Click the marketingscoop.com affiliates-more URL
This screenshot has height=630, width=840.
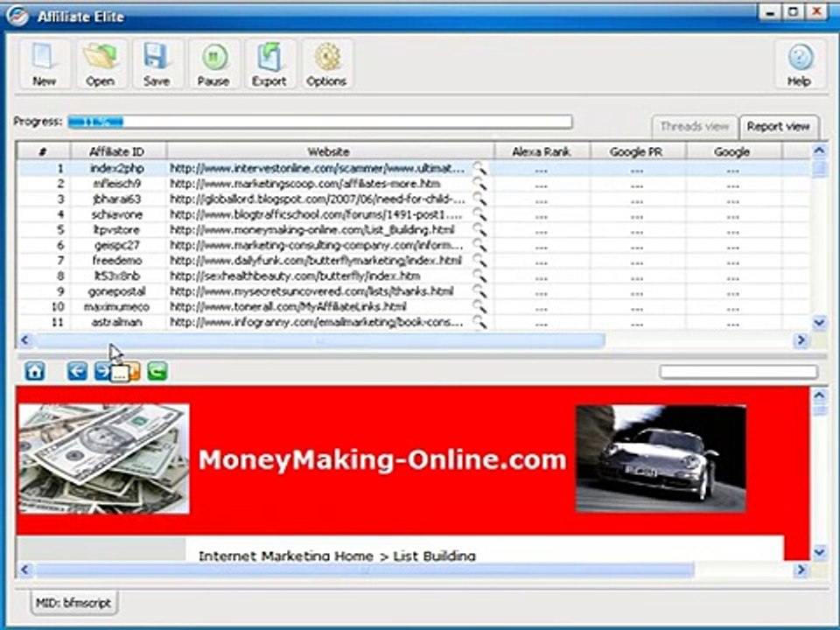pos(305,184)
